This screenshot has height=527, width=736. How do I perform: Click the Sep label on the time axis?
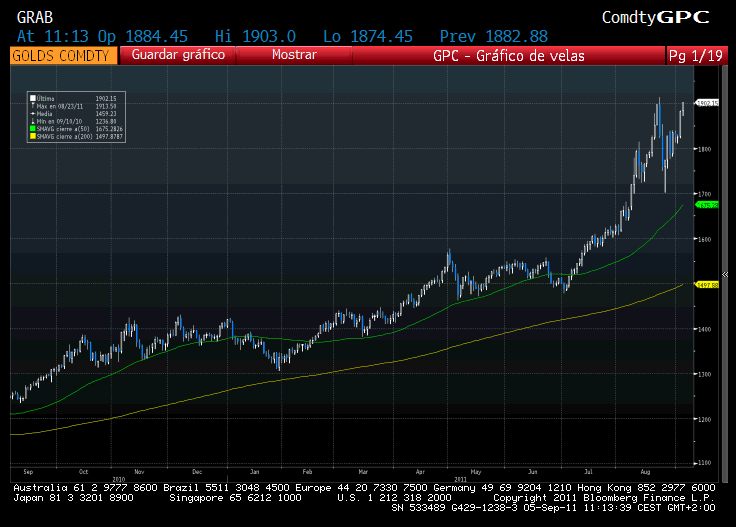pyautogui.click(x=28, y=472)
